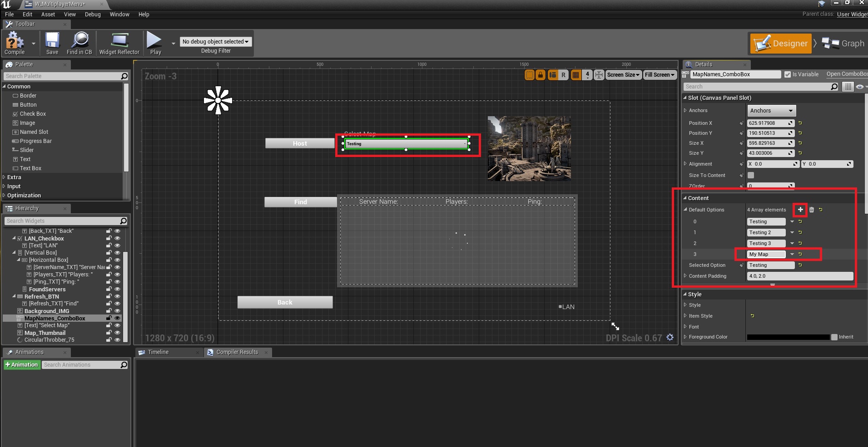Click the Search Palette input field
868x447 pixels.
tap(62, 76)
